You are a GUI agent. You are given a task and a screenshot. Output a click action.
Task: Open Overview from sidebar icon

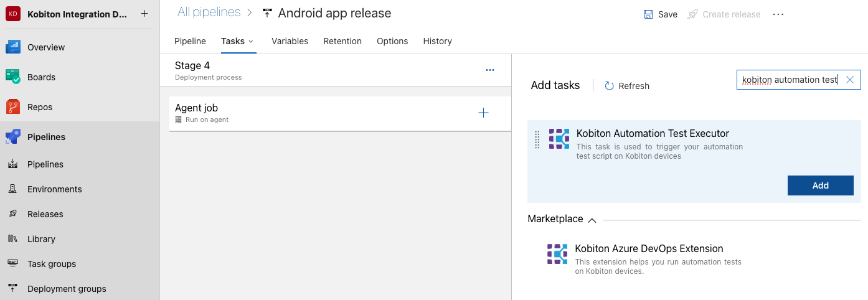(13, 47)
